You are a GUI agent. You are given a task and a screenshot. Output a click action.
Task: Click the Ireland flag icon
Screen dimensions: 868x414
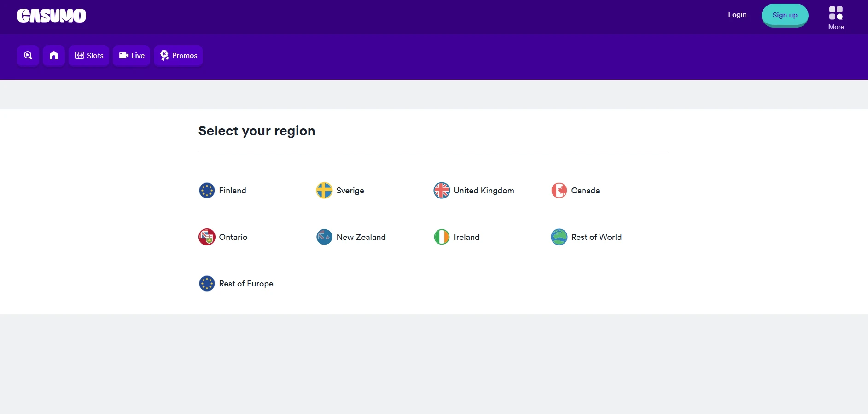[x=442, y=237]
